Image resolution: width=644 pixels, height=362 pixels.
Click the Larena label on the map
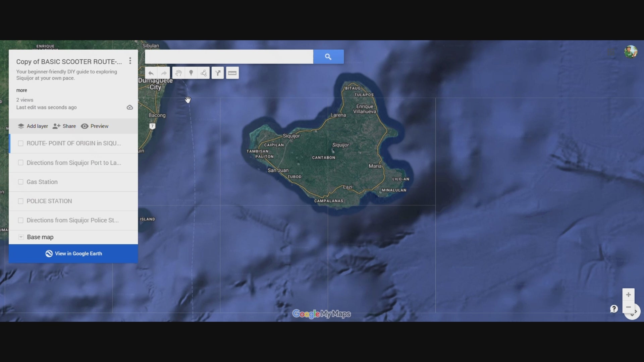click(x=338, y=115)
